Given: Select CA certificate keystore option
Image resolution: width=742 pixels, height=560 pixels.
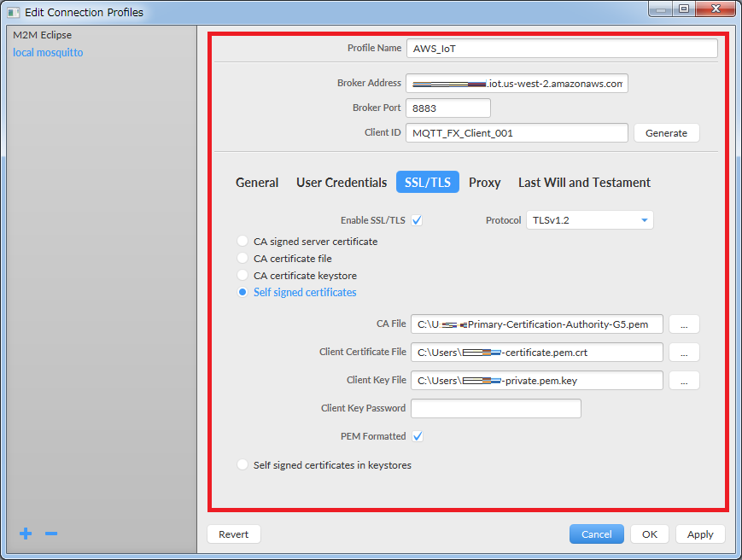Looking at the screenshot, I should [243, 276].
